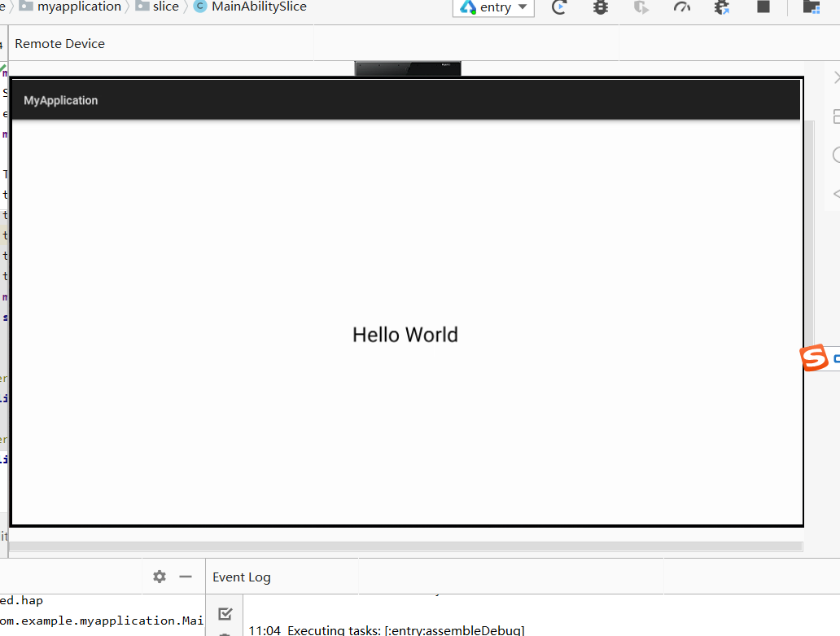The image size is (840, 636).
Task: Open run panel settings gear
Action: (x=159, y=576)
